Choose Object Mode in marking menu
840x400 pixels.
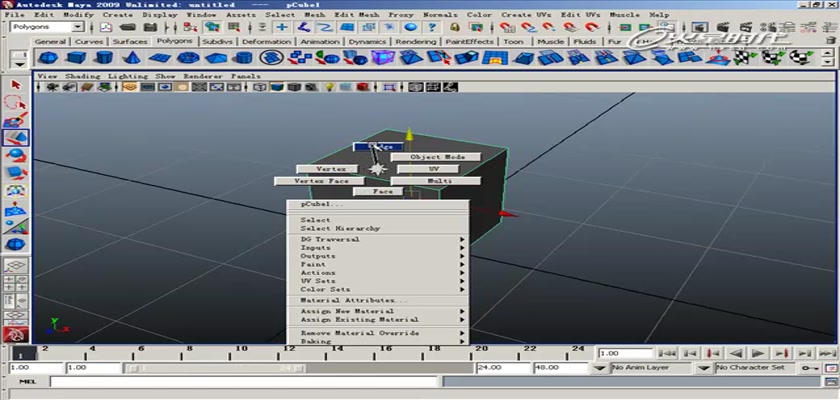click(436, 157)
